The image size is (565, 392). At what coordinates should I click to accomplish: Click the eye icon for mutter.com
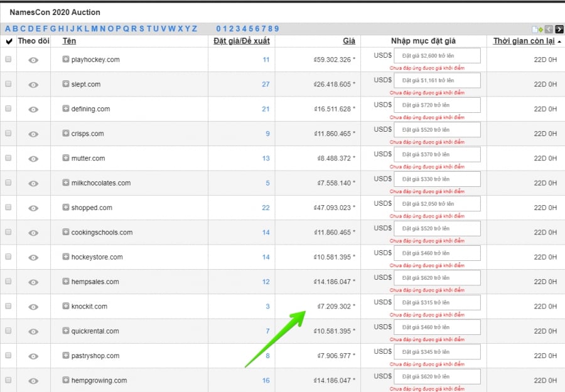click(x=33, y=159)
